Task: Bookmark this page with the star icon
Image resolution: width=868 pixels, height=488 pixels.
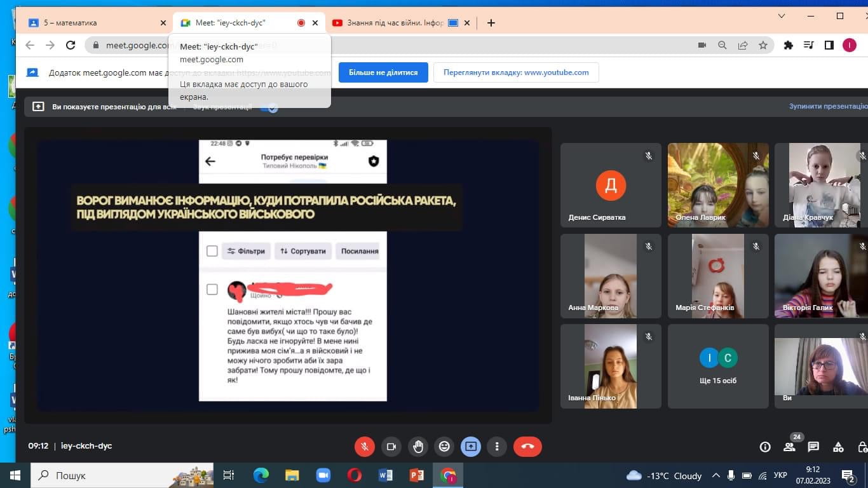Action: pyautogui.click(x=763, y=45)
